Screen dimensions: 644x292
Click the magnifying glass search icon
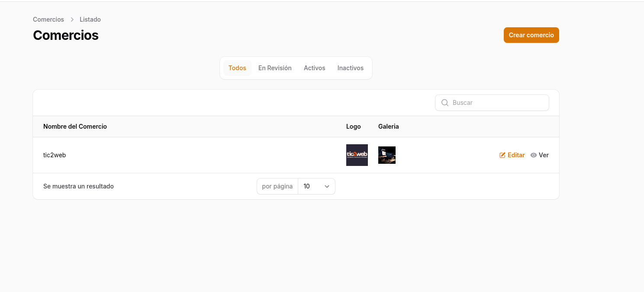coord(444,103)
